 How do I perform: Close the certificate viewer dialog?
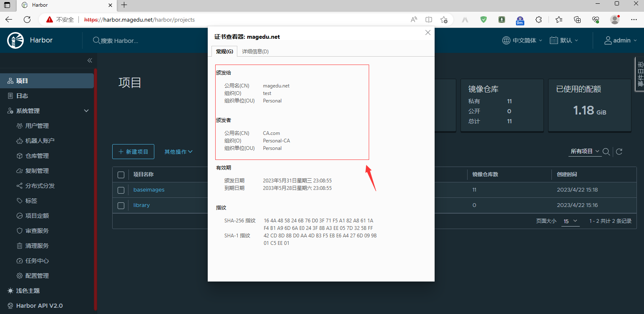tap(428, 32)
